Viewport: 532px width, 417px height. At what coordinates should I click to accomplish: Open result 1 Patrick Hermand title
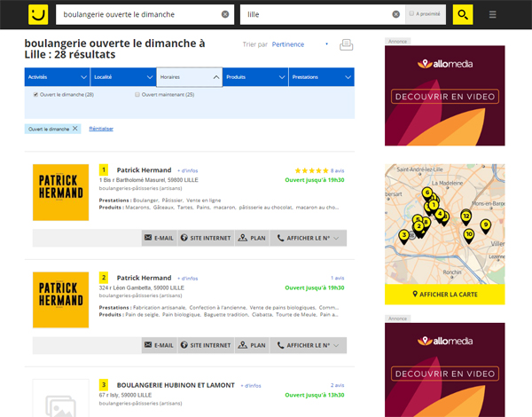[x=144, y=170]
